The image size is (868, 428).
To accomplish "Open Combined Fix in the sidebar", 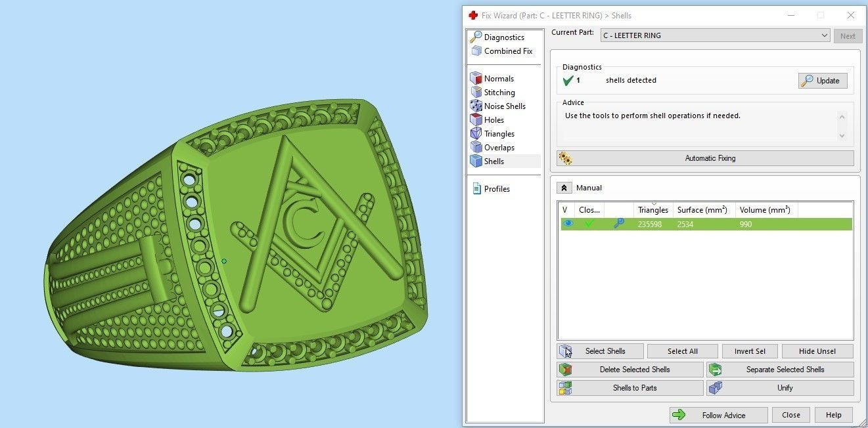I will pyautogui.click(x=508, y=51).
